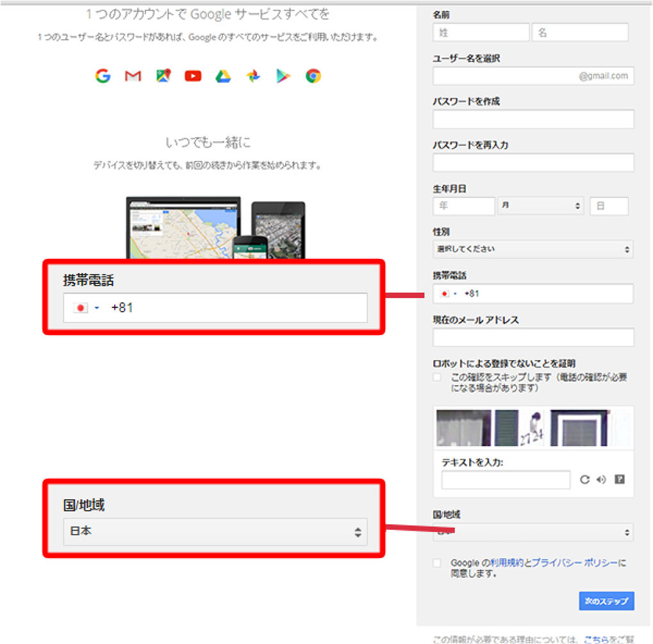Click the Google Drive icon

223,76
